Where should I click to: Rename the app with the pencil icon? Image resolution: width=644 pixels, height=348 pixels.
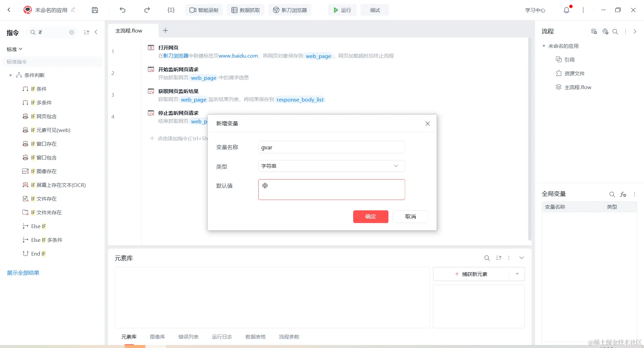[x=73, y=10]
